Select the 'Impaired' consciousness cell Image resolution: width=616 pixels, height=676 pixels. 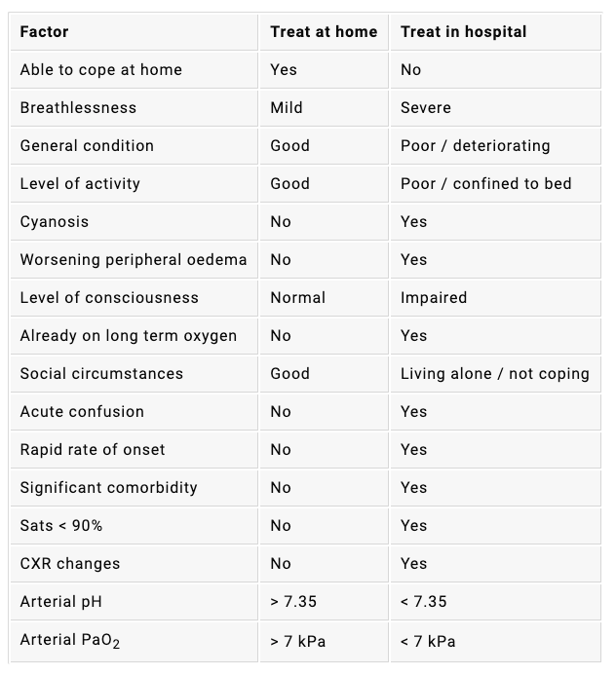(x=434, y=298)
